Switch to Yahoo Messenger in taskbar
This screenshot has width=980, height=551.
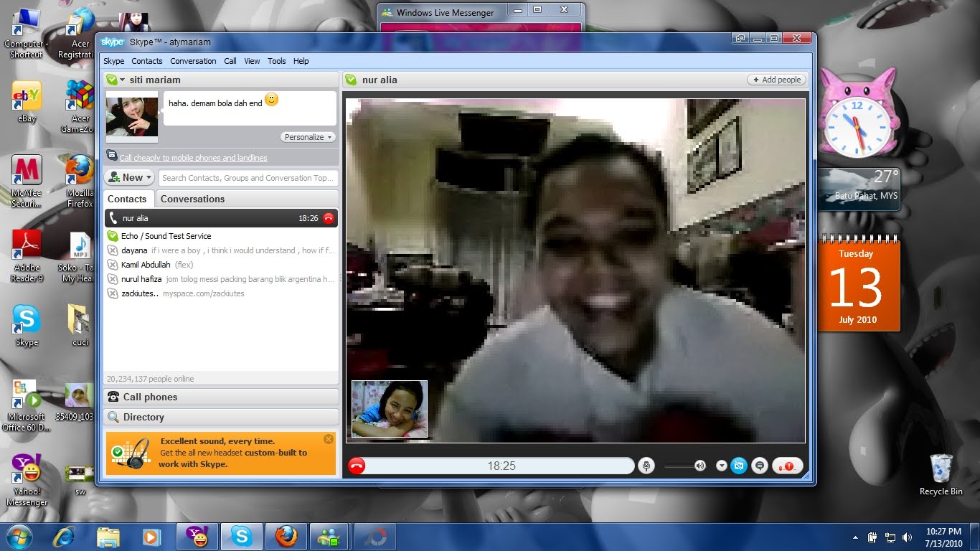coord(197,537)
